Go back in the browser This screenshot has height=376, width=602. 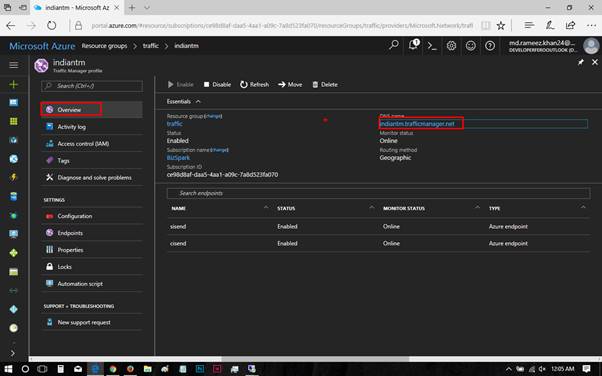(x=11, y=26)
